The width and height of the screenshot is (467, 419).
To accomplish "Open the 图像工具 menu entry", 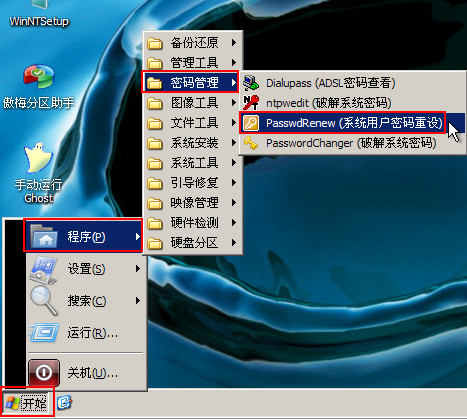I will (192, 103).
